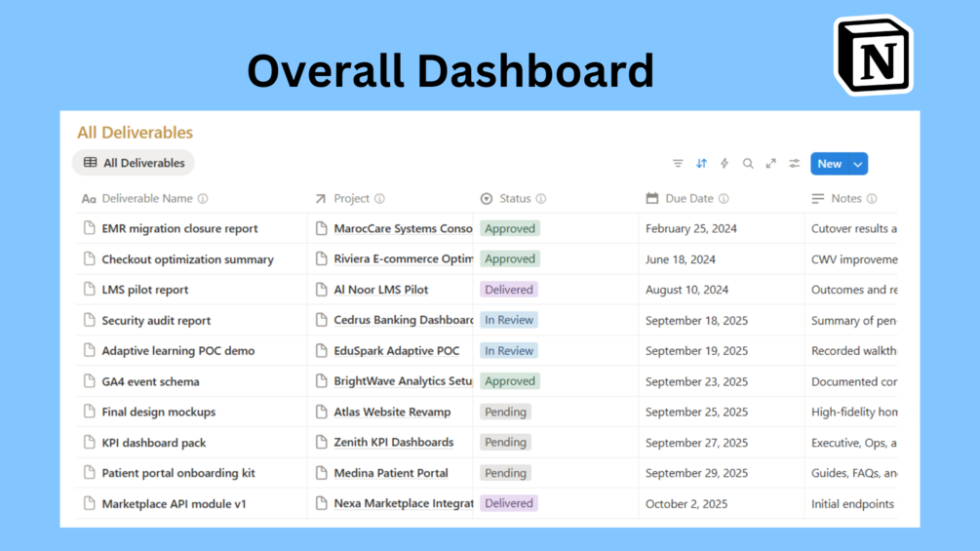
Task: Open page icon of Security audit report
Action: [90, 320]
